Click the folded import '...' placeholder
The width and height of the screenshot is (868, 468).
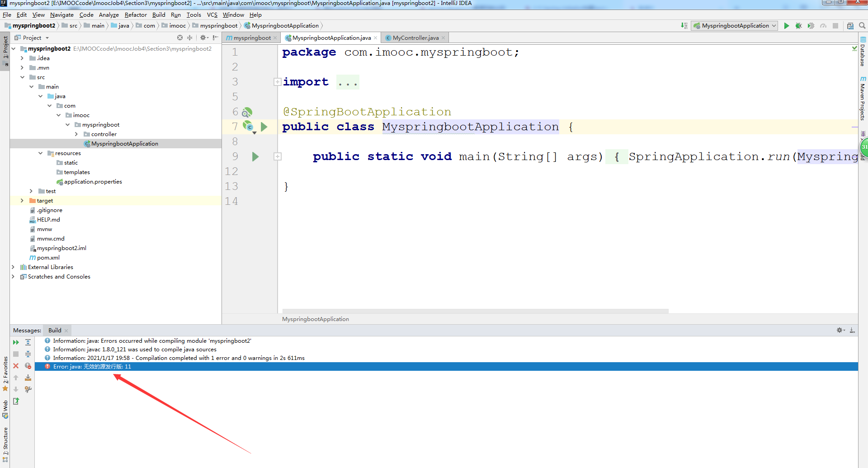tap(348, 82)
